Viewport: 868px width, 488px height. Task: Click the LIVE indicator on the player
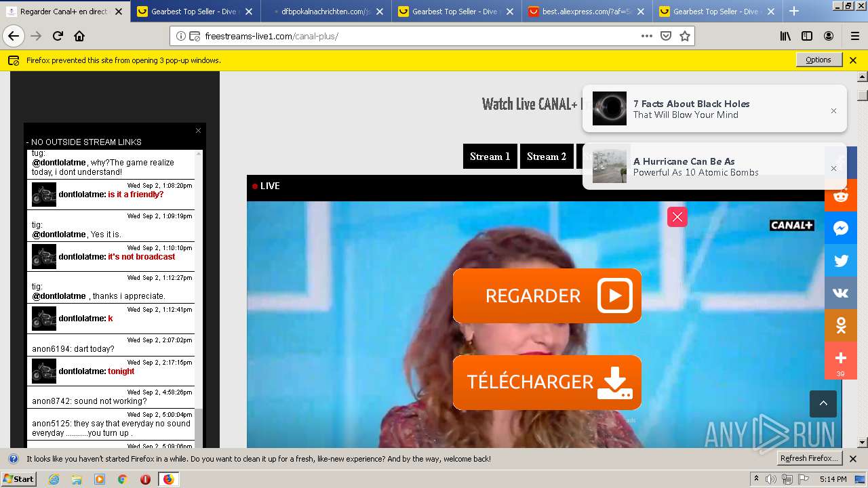click(x=266, y=186)
